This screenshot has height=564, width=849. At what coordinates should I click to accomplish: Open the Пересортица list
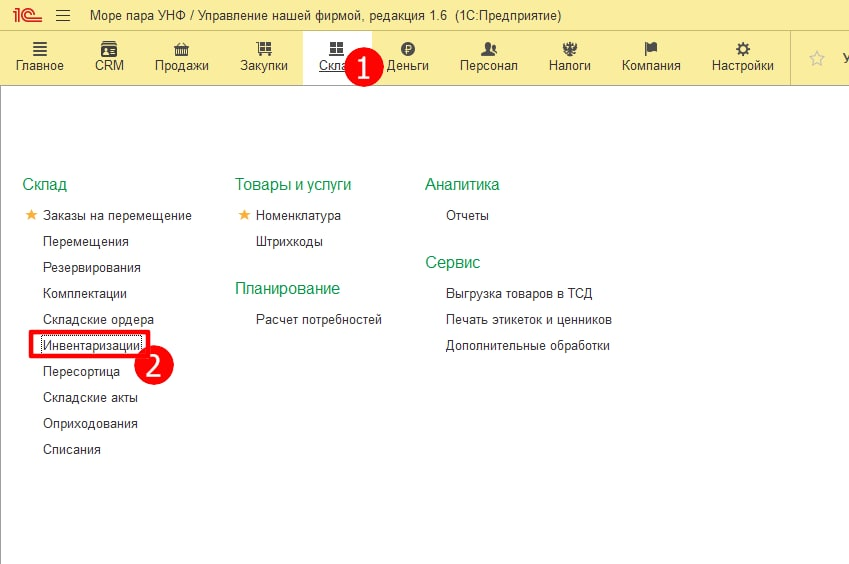click(x=81, y=371)
